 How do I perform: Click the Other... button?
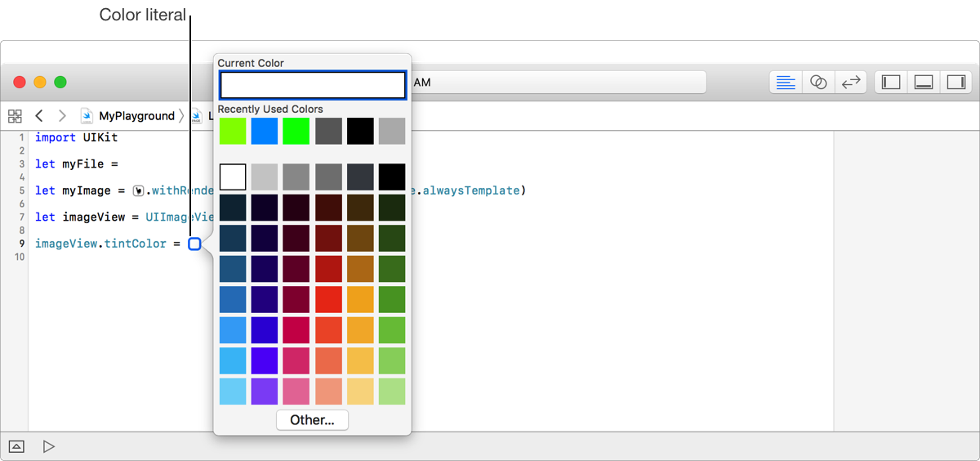pos(312,420)
